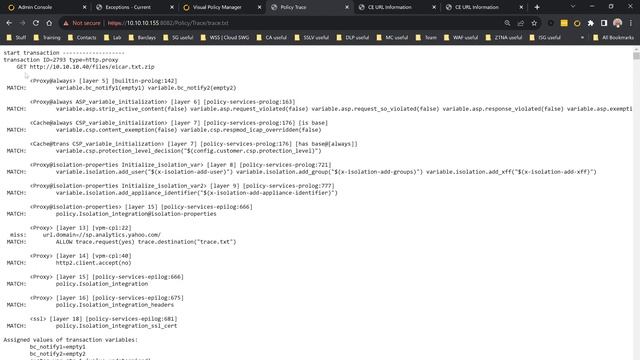Open the ZTNA useful bookmark folder
640x360 pixels.
coord(504,38)
